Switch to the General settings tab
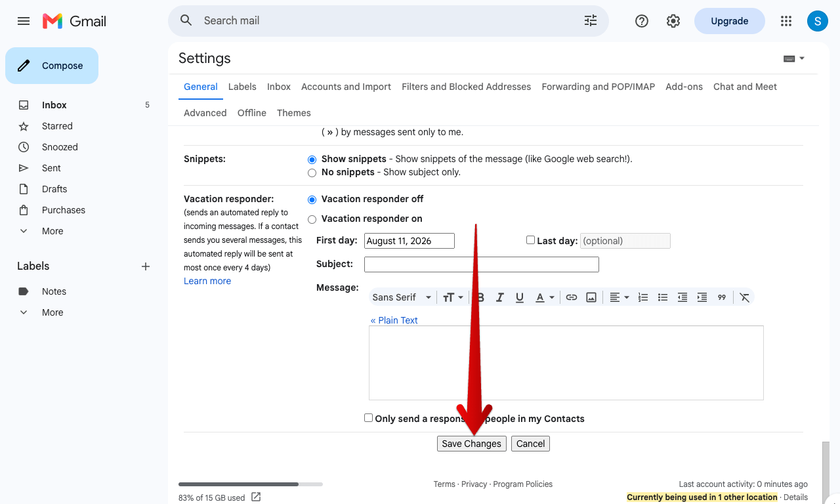Screen dimensions: 840x504 201,87
